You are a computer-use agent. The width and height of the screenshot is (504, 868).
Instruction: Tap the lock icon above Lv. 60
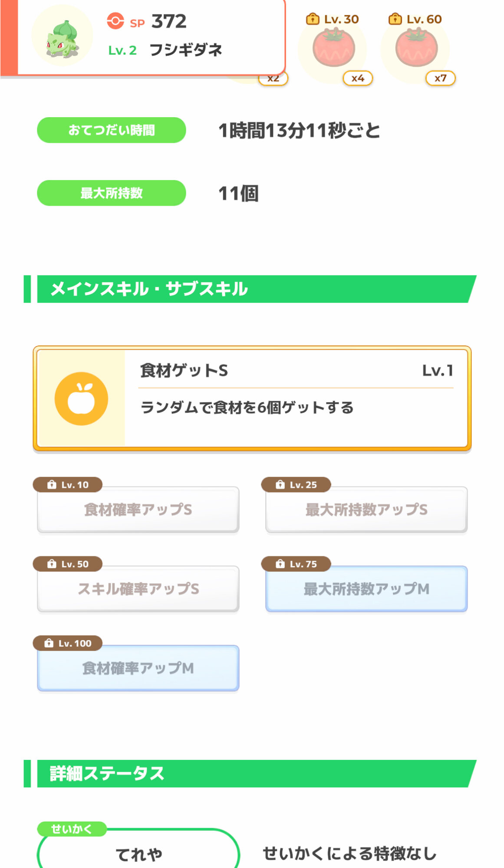tap(395, 20)
